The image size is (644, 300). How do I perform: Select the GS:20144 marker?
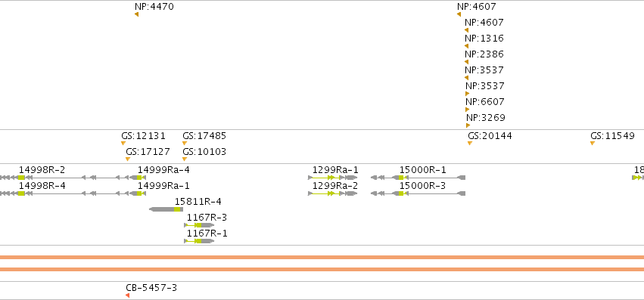tap(470, 144)
